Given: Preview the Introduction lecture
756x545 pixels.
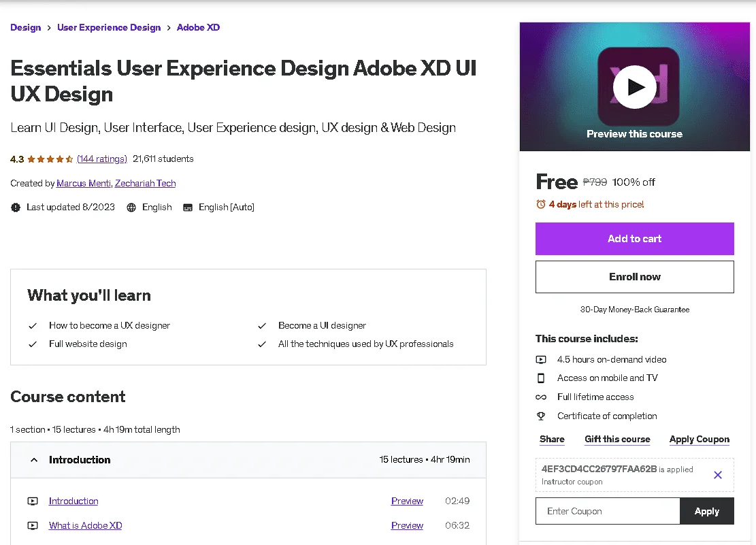Looking at the screenshot, I should (x=407, y=501).
